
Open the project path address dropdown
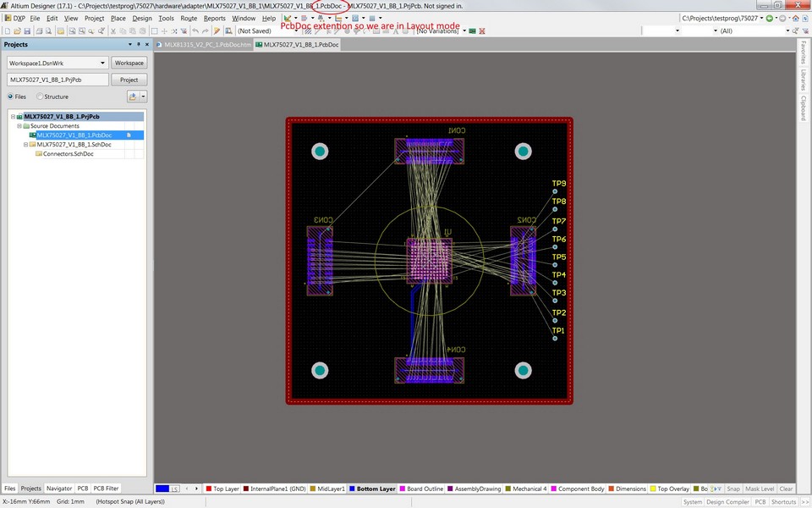click(761, 18)
